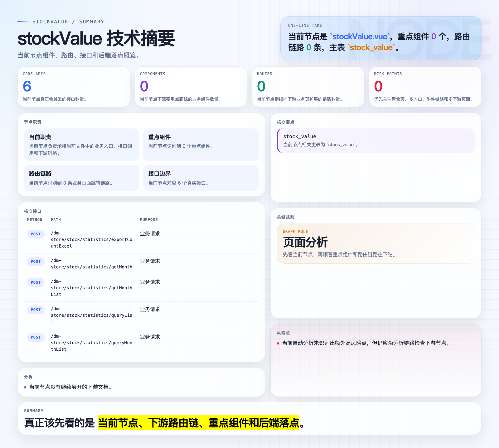Click the STOCKVALUE / SUMMARY breadcrumb

click(x=68, y=22)
